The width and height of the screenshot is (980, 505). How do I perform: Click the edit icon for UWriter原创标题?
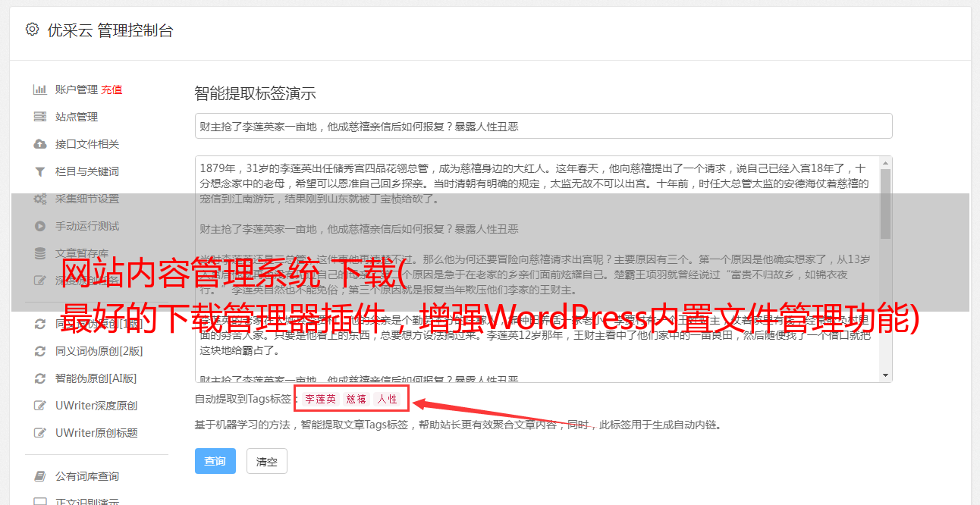(x=40, y=433)
